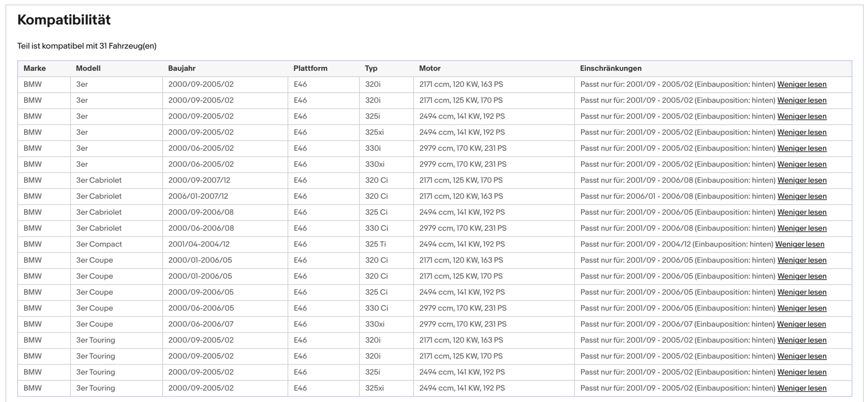
Task: Click restriction text 'Passt nur für: 2001/09 - 2004/12'
Action: 636,244
